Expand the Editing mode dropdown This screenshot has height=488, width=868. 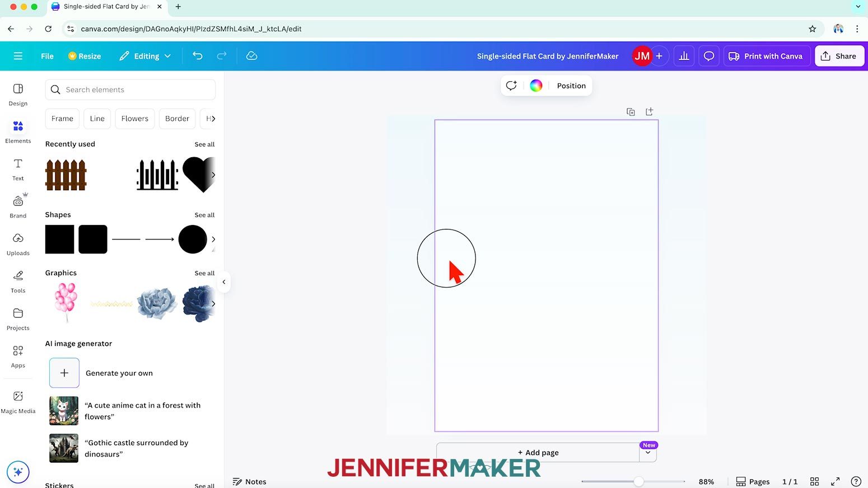tap(145, 56)
